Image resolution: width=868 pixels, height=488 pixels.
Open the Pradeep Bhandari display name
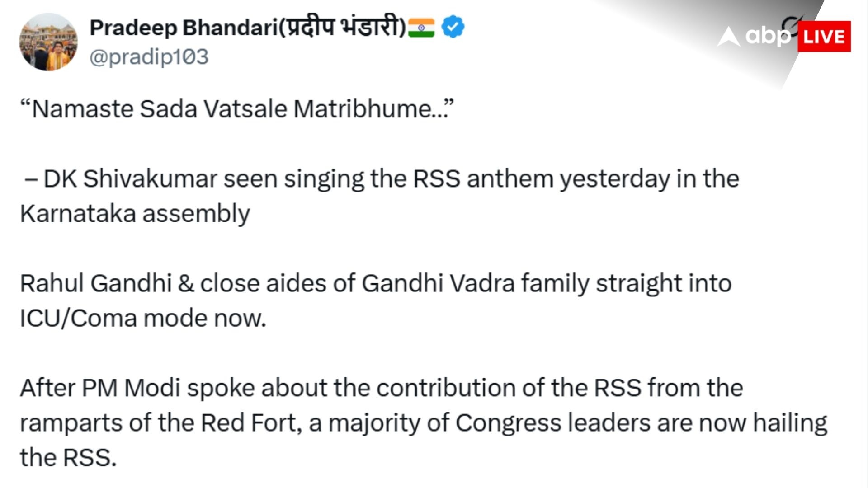point(183,28)
